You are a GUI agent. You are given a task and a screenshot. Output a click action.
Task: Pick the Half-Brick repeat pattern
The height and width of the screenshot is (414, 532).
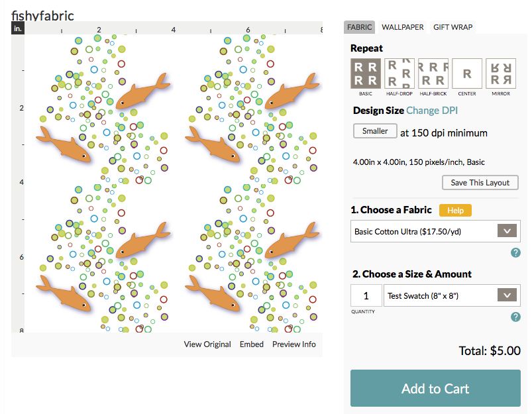click(x=433, y=74)
